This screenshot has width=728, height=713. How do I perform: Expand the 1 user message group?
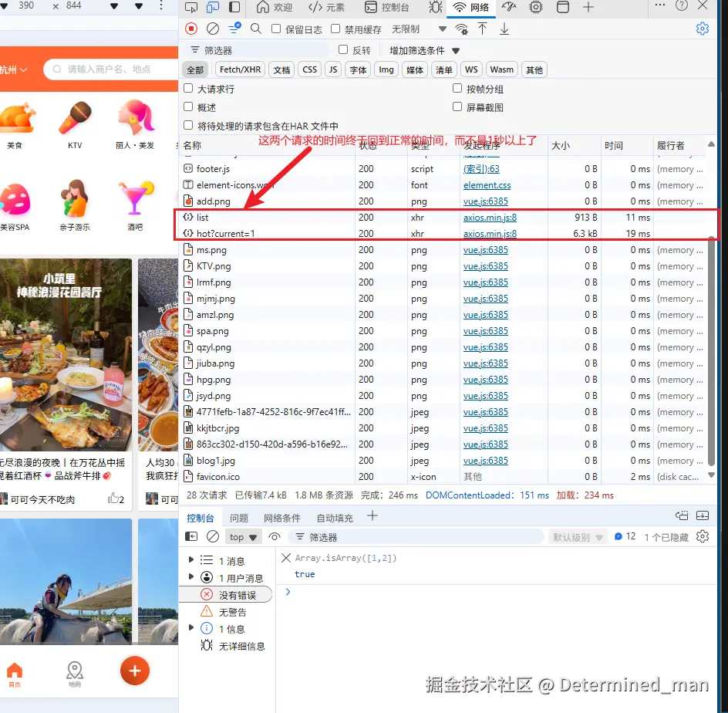pos(190,577)
